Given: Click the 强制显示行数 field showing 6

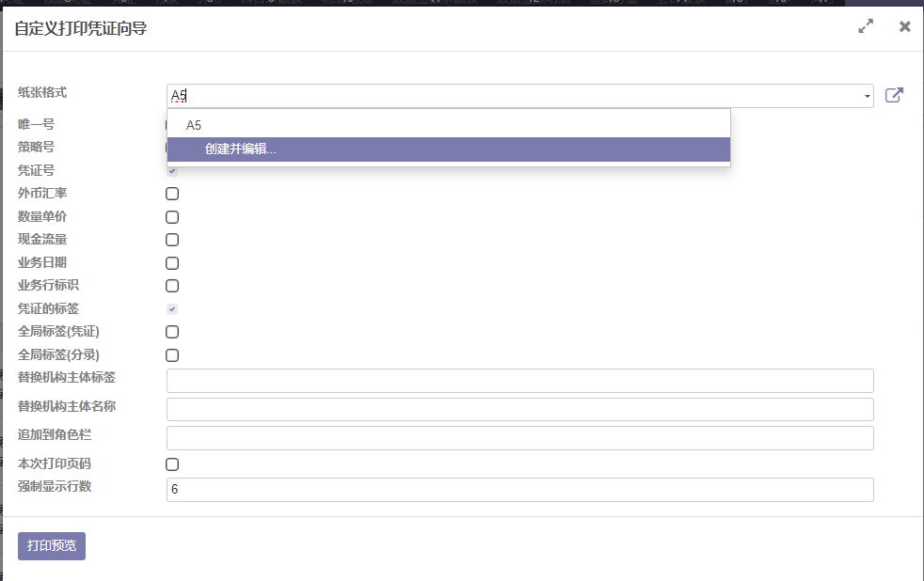Looking at the screenshot, I should (x=519, y=490).
